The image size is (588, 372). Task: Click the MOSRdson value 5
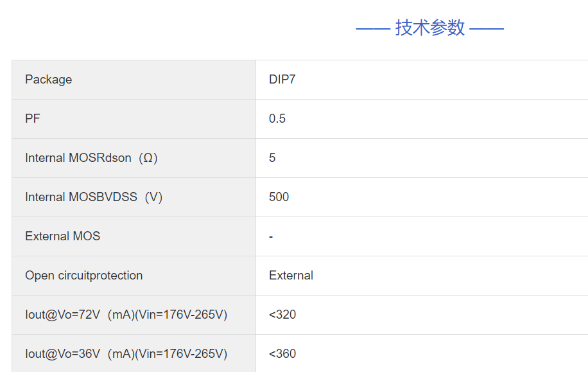point(272,158)
